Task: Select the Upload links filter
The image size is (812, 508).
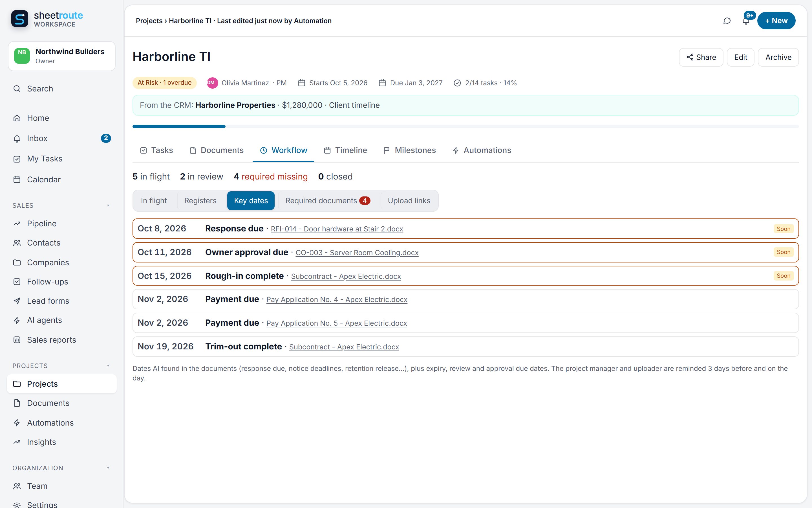Action: click(409, 201)
